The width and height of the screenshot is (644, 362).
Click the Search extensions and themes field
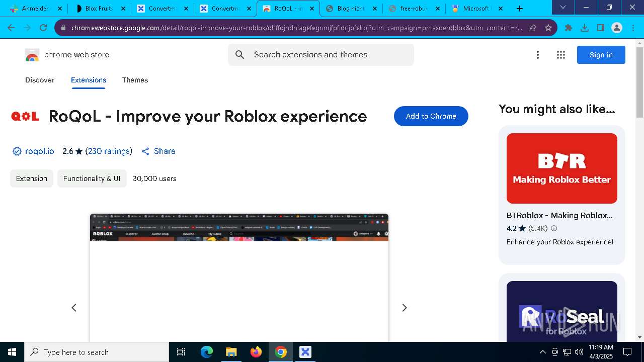pyautogui.click(x=321, y=55)
